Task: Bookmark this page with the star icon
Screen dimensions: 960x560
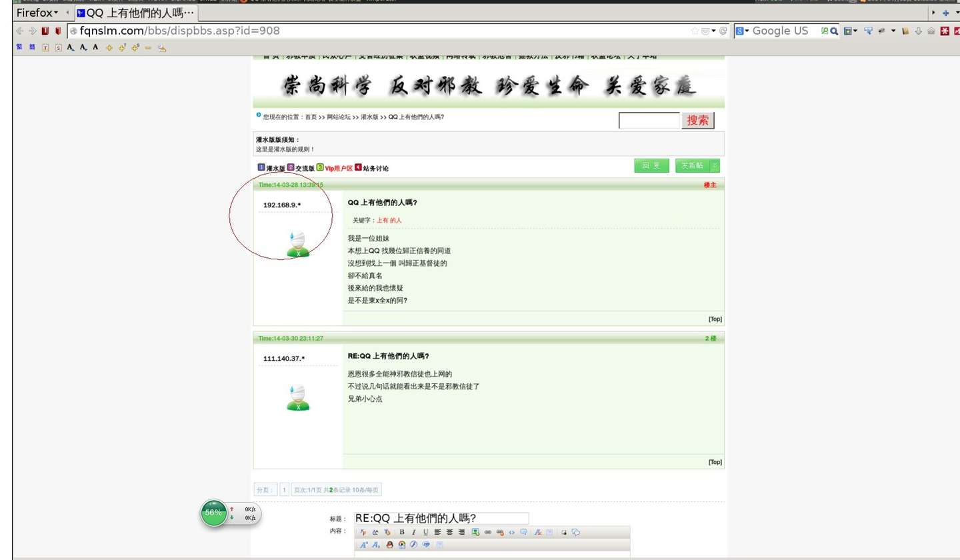Action: [695, 31]
